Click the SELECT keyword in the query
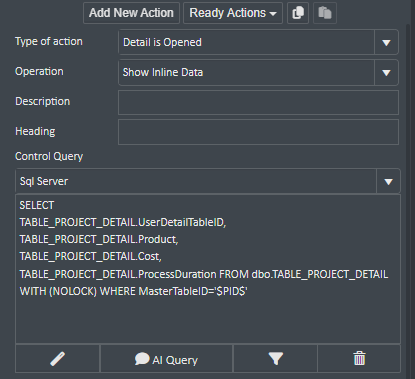 tap(37, 205)
